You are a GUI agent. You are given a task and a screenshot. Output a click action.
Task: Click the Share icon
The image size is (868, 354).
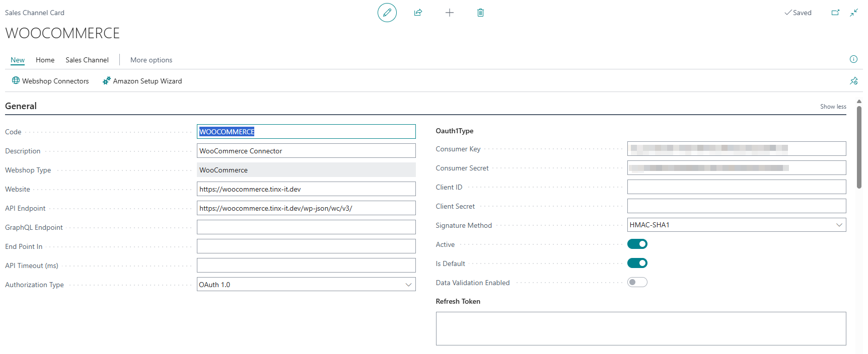[418, 13]
